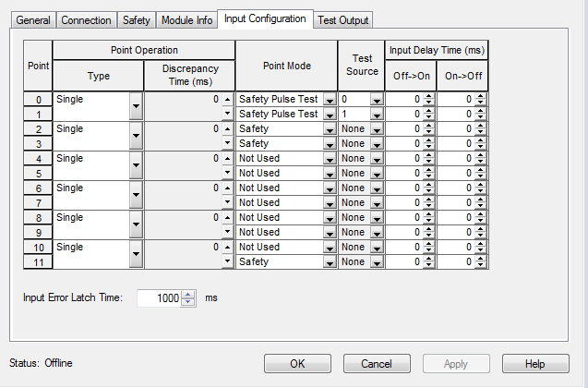The width and height of the screenshot is (588, 388).
Task: Switch to the General tab
Action: click(33, 19)
